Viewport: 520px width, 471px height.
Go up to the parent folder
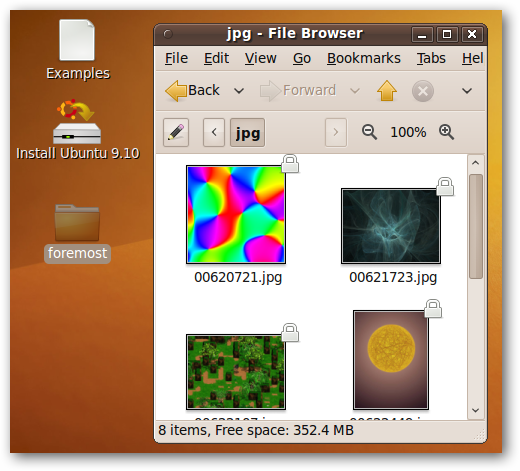pos(387,90)
